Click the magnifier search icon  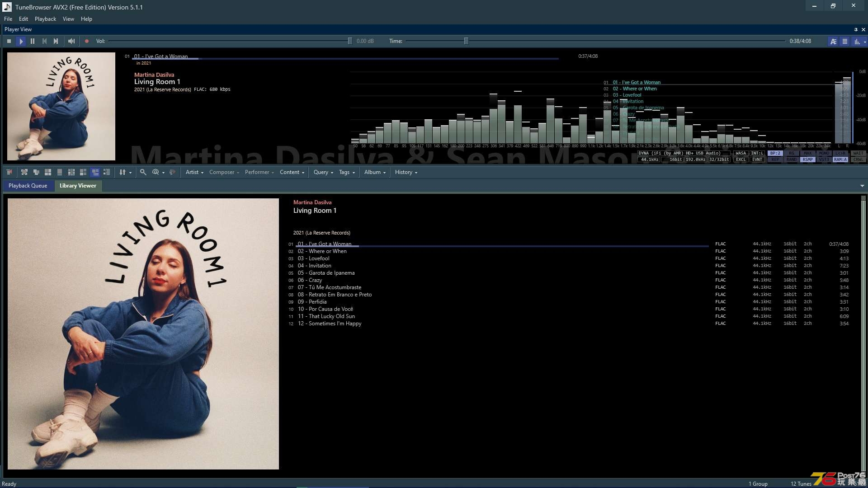(x=143, y=172)
